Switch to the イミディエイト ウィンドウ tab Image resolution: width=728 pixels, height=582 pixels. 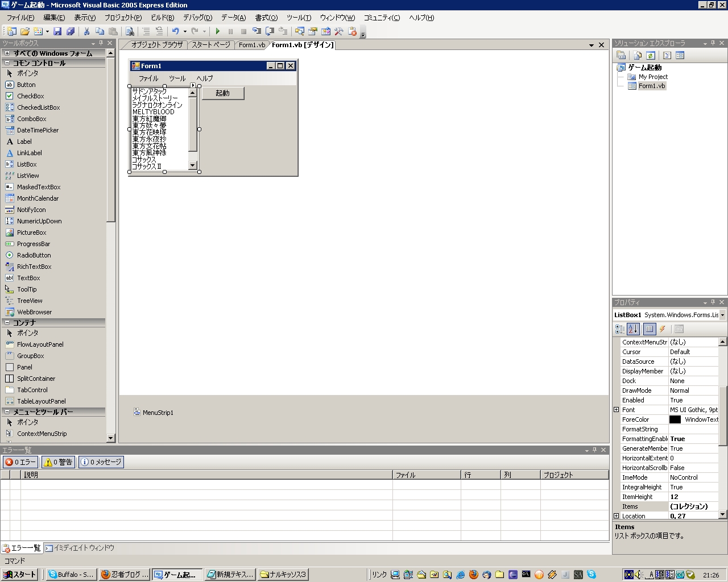click(80, 548)
